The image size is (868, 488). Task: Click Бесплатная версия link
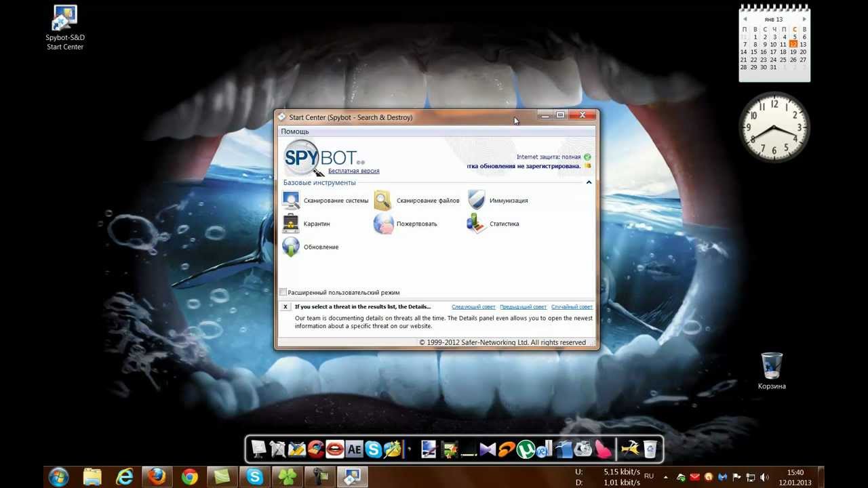click(x=354, y=171)
